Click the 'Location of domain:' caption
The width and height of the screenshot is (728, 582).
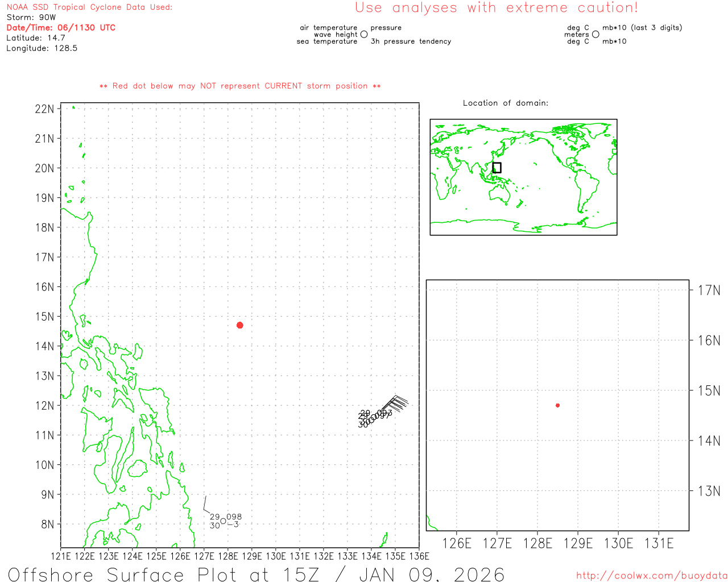tap(506, 103)
